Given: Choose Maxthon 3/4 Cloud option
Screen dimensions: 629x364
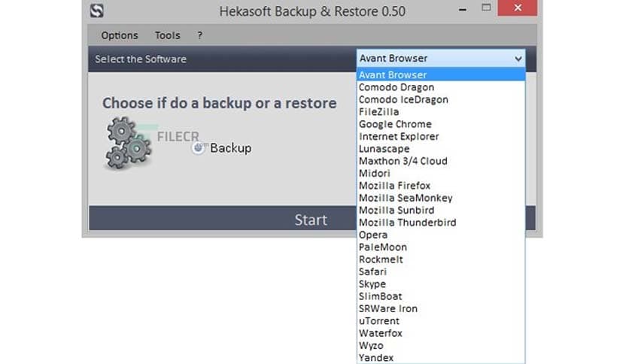Looking at the screenshot, I should tap(441, 161).
